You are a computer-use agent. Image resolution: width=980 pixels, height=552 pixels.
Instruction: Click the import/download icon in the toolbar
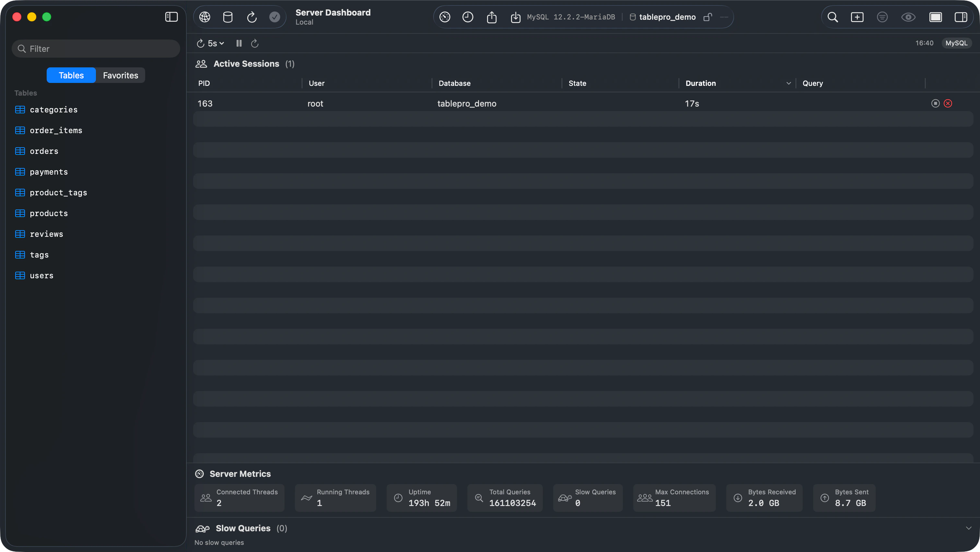point(516,17)
